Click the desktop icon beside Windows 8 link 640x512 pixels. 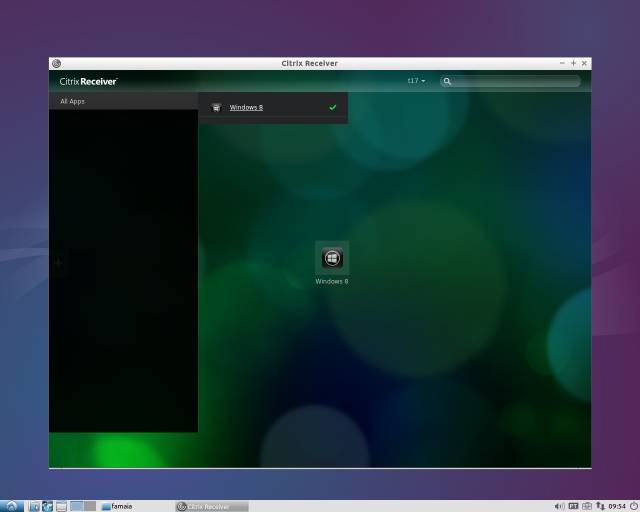(x=216, y=107)
